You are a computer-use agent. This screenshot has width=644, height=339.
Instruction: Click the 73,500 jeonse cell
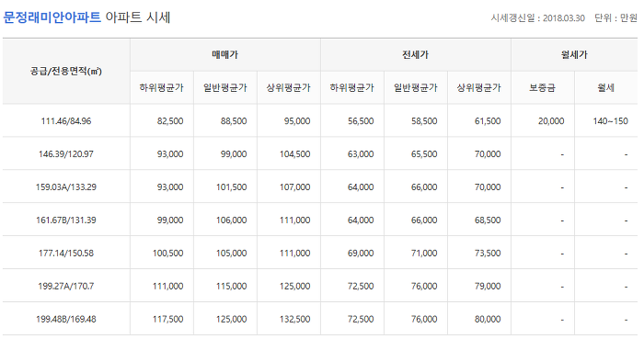(488, 253)
